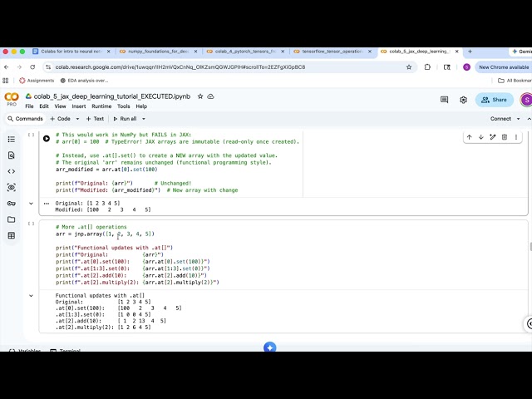Run the first code cell
This screenshot has height=399, width=532.
tap(47, 139)
